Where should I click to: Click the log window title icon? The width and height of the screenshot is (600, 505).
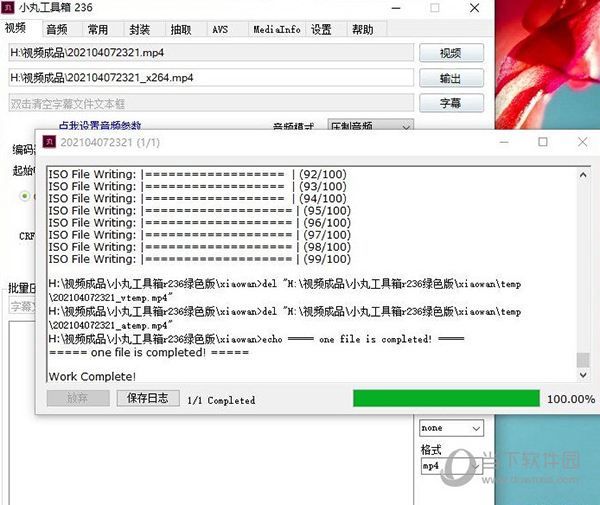pyautogui.click(x=49, y=142)
